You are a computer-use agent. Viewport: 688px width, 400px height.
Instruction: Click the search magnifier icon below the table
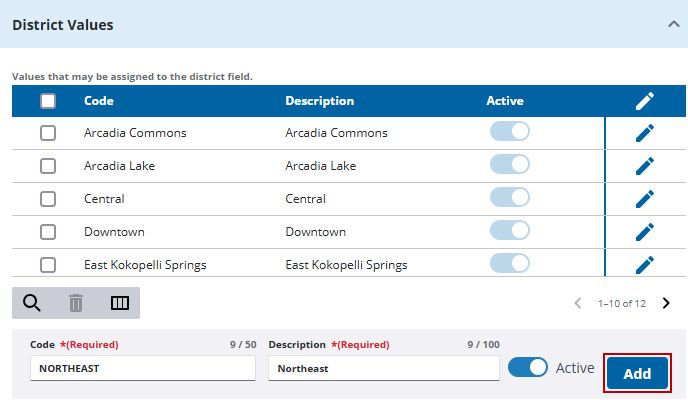pyautogui.click(x=32, y=303)
